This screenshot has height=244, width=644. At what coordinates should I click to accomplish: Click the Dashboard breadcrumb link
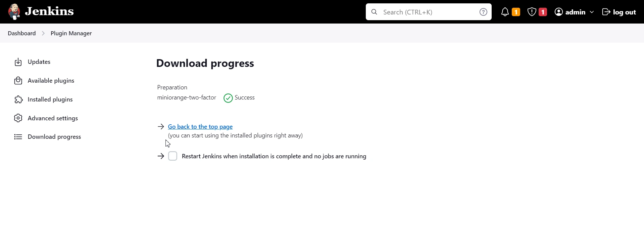click(22, 33)
